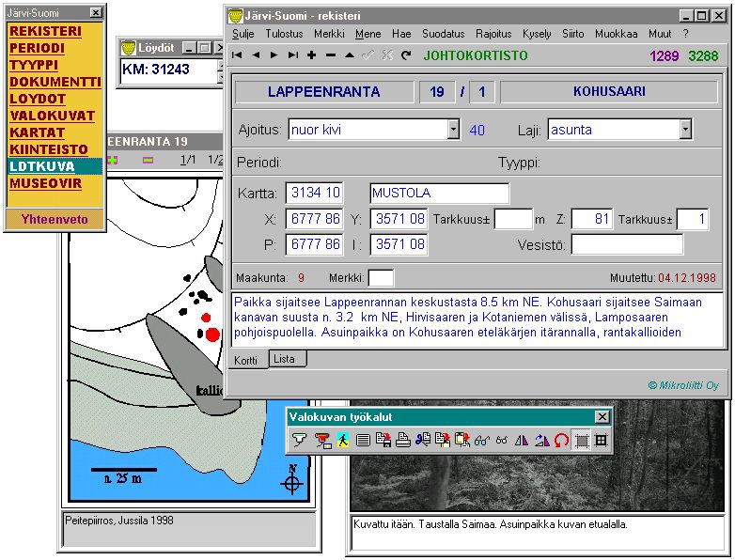735x560 pixels.
Task: Switch to the Lista tab
Action: (286, 360)
